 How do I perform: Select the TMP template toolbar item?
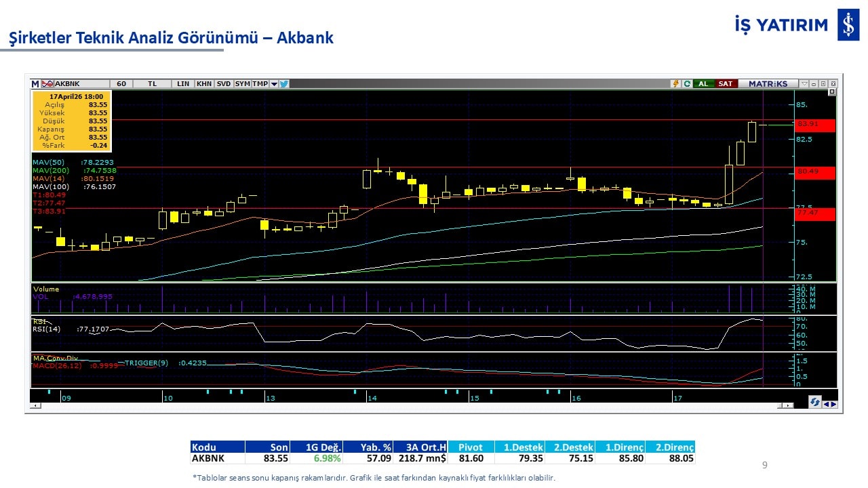click(260, 84)
